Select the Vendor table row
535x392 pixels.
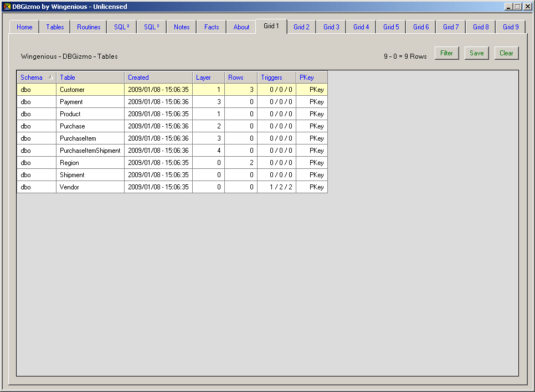pos(69,187)
